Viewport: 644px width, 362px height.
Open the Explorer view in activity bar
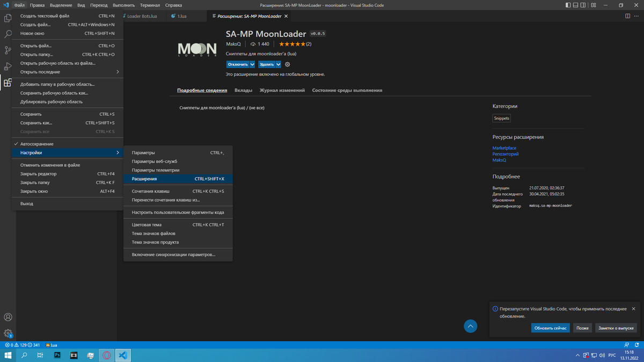[x=8, y=18]
